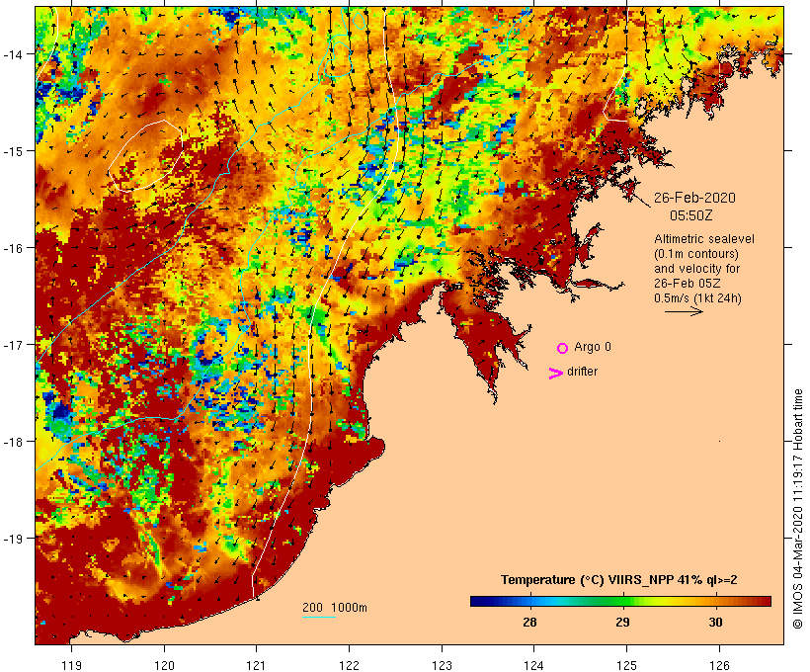This screenshot has height=672, width=810.
Task: Click the colorbar tick label 30
Action: (x=715, y=622)
